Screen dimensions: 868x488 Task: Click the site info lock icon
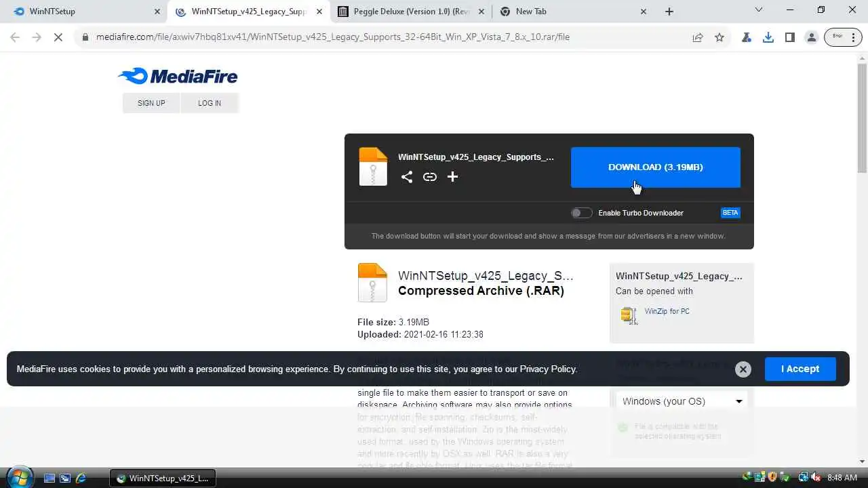click(x=85, y=37)
